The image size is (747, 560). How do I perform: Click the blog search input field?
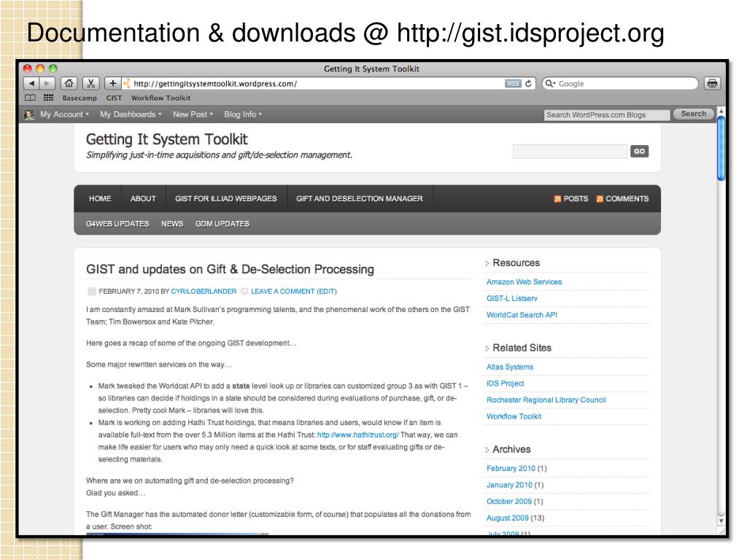570,152
